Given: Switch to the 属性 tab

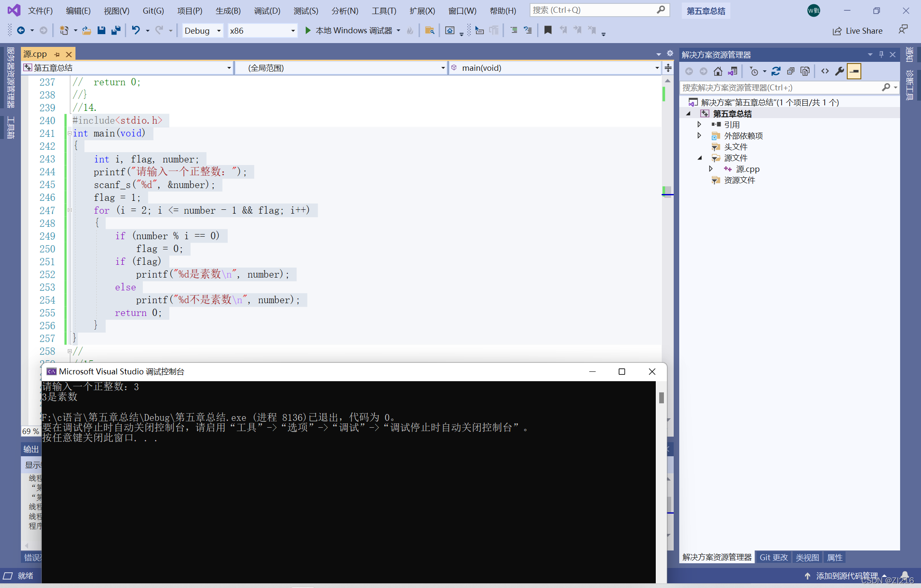Looking at the screenshot, I should click(834, 557).
